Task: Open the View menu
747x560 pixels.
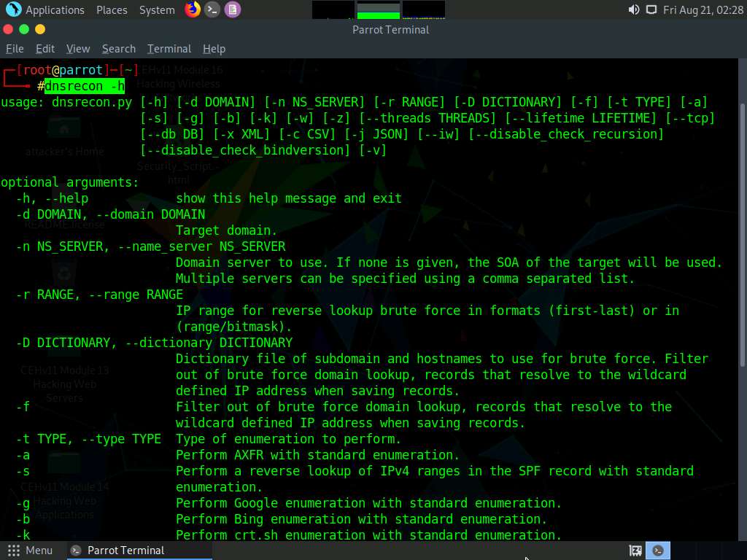Action: (x=78, y=49)
